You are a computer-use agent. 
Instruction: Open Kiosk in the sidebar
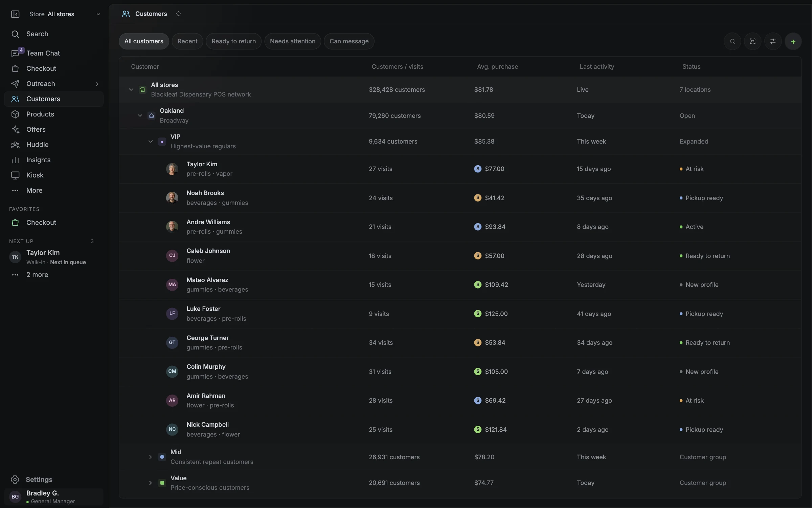click(x=53, y=175)
